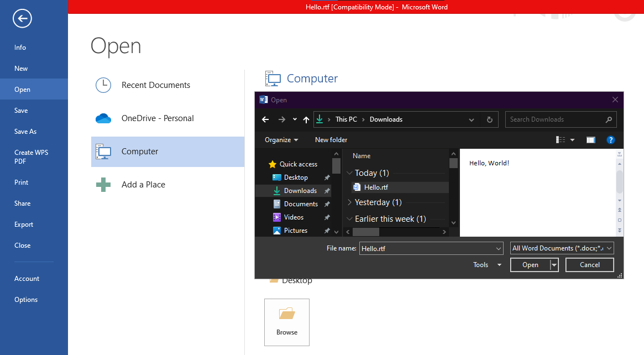Screen dimensions: 644x355
Task: Open the Tools dropdown menu
Action: (x=487, y=265)
